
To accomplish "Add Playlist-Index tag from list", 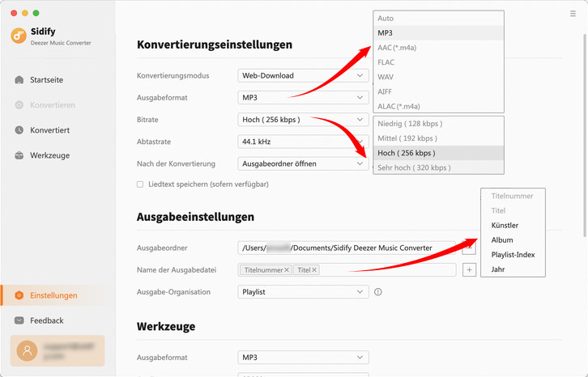I will click(513, 255).
